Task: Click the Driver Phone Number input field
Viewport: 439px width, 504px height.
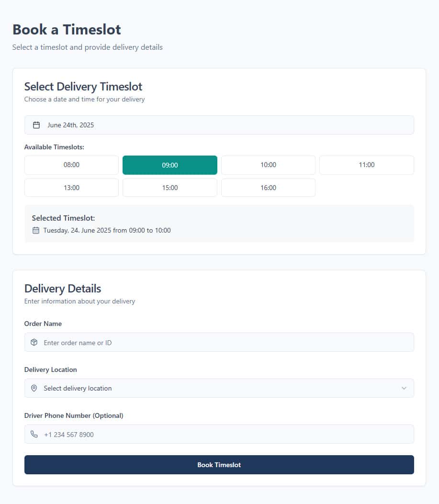Action: click(x=219, y=434)
